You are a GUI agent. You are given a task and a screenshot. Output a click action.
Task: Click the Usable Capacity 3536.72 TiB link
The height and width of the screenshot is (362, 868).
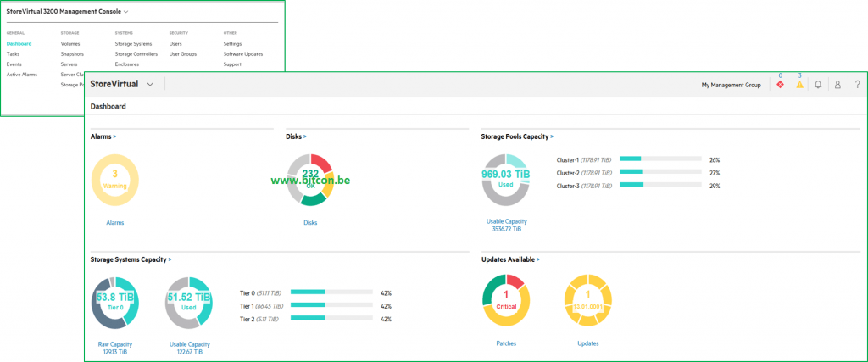point(506,225)
